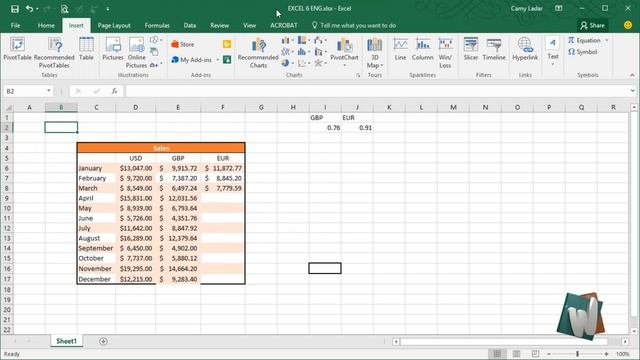This screenshot has width=640, height=360.
Task: Select the orange Sales header cell
Action: coord(161,148)
